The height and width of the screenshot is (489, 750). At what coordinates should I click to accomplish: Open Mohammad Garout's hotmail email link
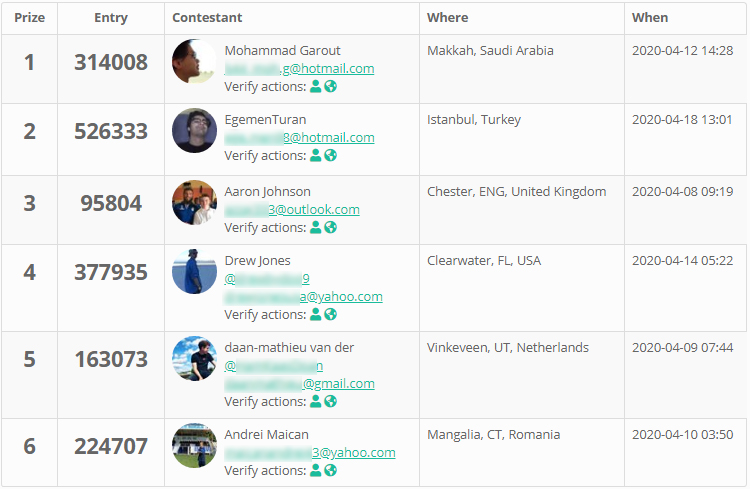(x=299, y=69)
